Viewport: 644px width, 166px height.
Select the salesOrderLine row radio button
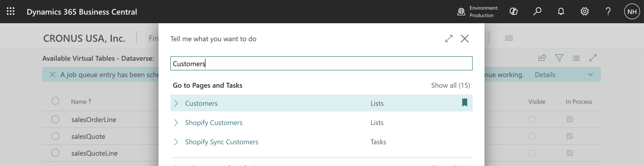click(x=55, y=120)
